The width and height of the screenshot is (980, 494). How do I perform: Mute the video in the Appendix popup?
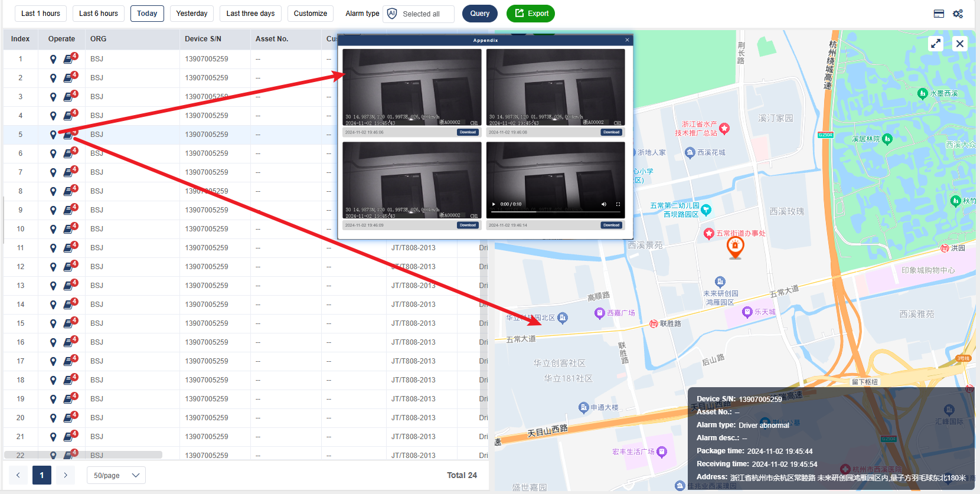pyautogui.click(x=603, y=204)
